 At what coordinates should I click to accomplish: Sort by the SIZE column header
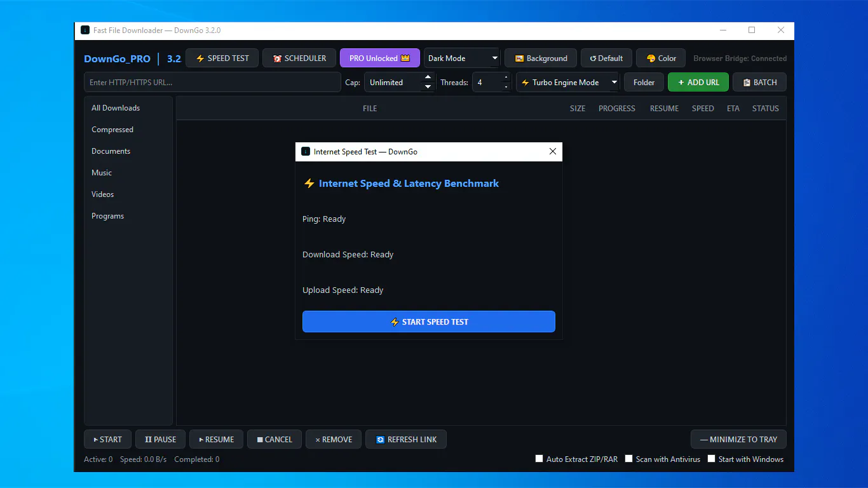click(x=578, y=109)
